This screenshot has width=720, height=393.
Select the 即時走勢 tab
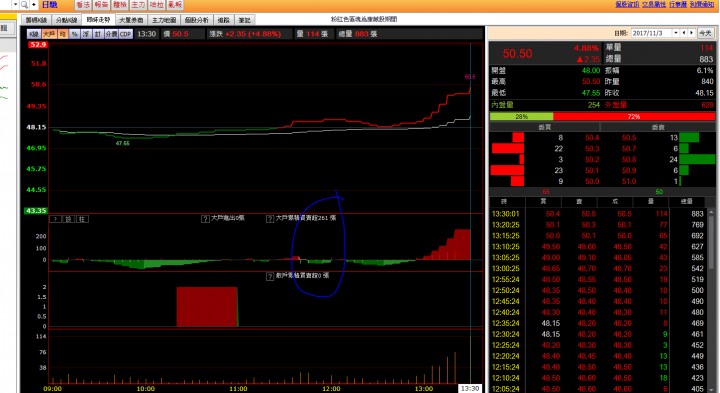[x=98, y=20]
